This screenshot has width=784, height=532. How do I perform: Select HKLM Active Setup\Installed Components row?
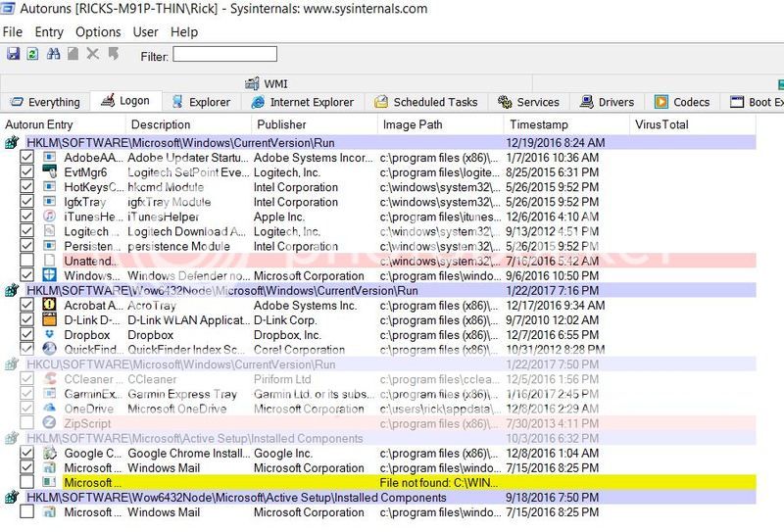pyautogui.click(x=391, y=438)
